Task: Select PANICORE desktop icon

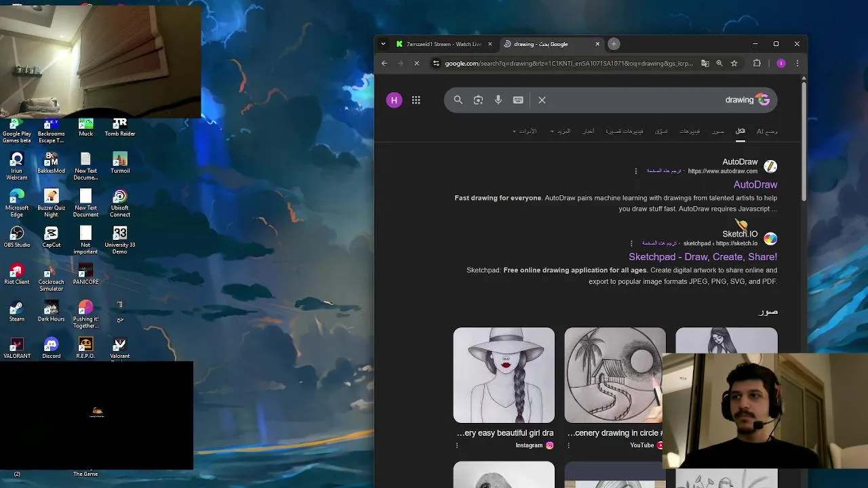Action: click(x=85, y=274)
